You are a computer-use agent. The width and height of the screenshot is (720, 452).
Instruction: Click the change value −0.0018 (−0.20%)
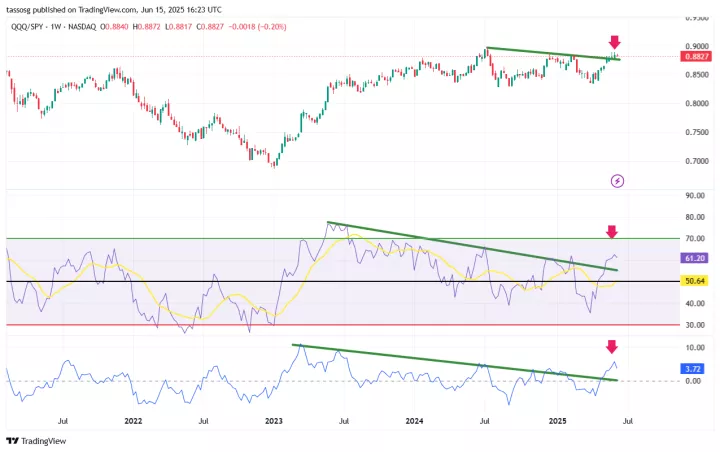click(257, 27)
